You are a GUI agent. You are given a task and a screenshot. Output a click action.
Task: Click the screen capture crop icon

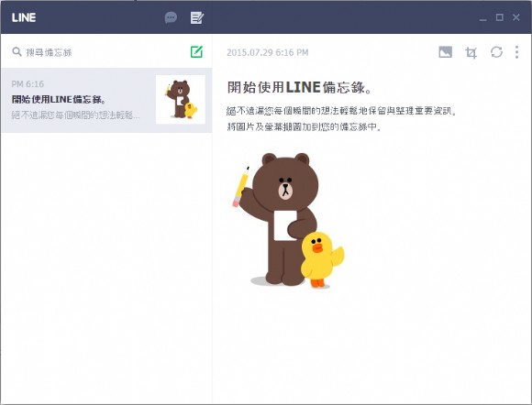tap(471, 52)
